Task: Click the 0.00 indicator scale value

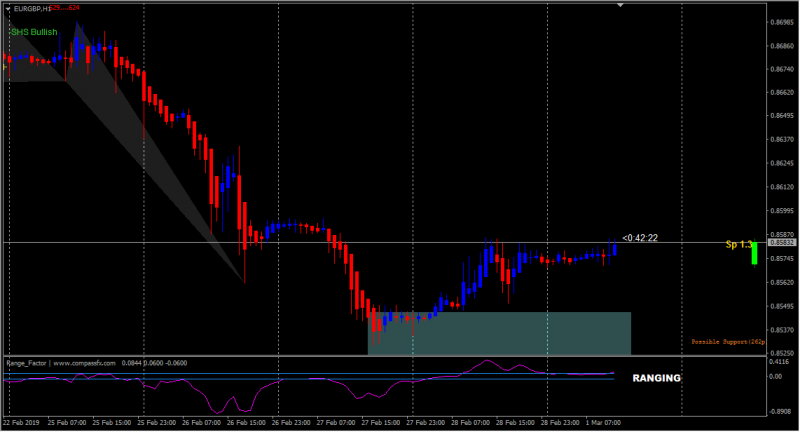Action: pyautogui.click(x=776, y=376)
